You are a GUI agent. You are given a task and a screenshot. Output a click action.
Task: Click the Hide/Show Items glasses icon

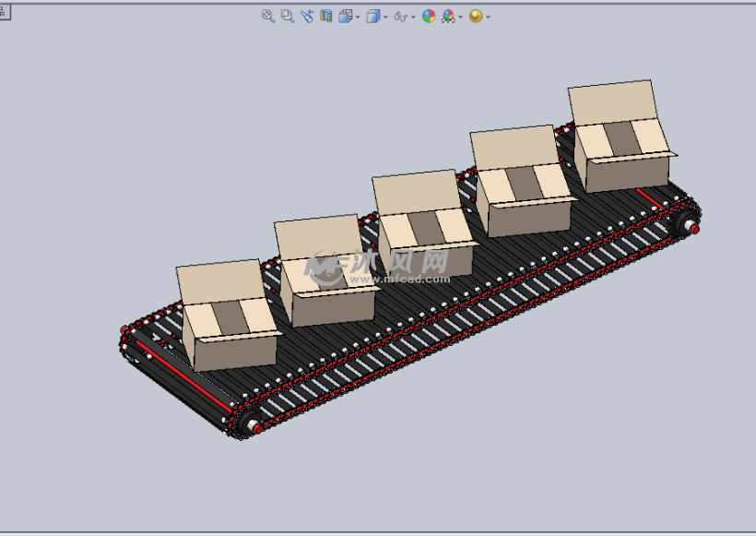[x=401, y=17]
